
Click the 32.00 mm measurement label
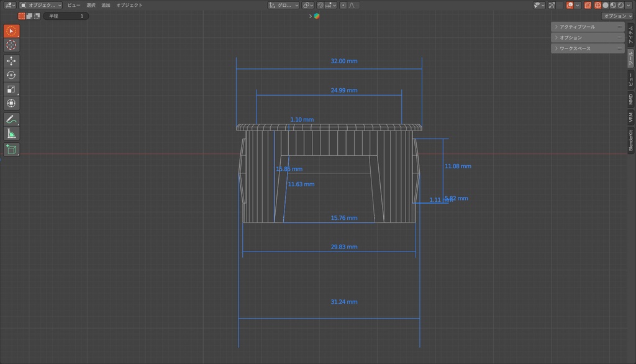344,61
